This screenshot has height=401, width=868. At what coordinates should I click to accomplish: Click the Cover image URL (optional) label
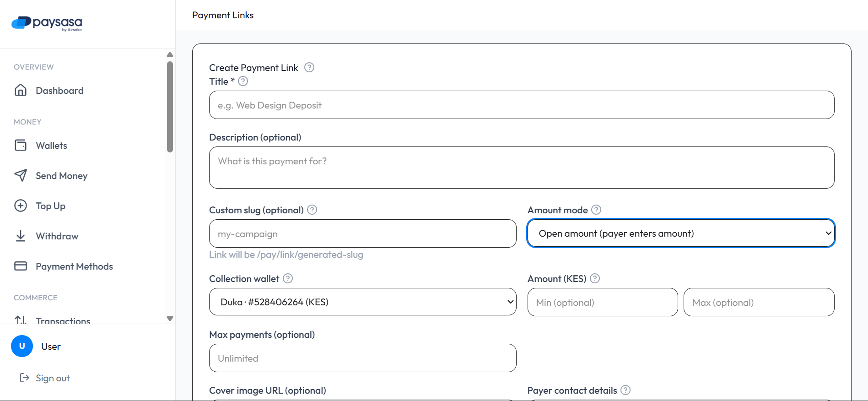[268, 390]
